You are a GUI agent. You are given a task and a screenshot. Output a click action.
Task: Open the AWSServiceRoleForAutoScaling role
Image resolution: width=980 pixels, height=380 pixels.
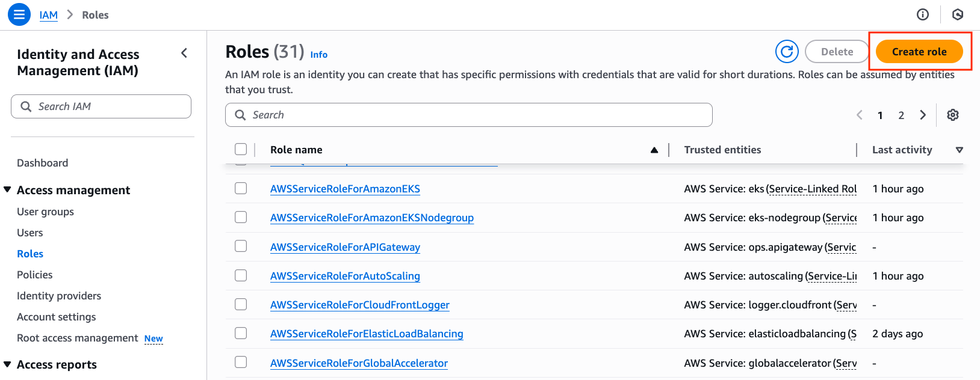[x=345, y=276]
